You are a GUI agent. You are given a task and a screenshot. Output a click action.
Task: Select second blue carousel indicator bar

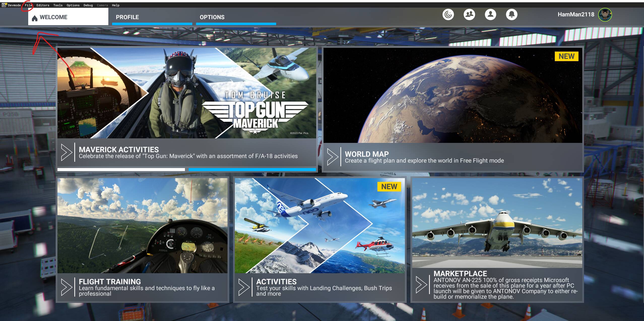[x=252, y=170]
